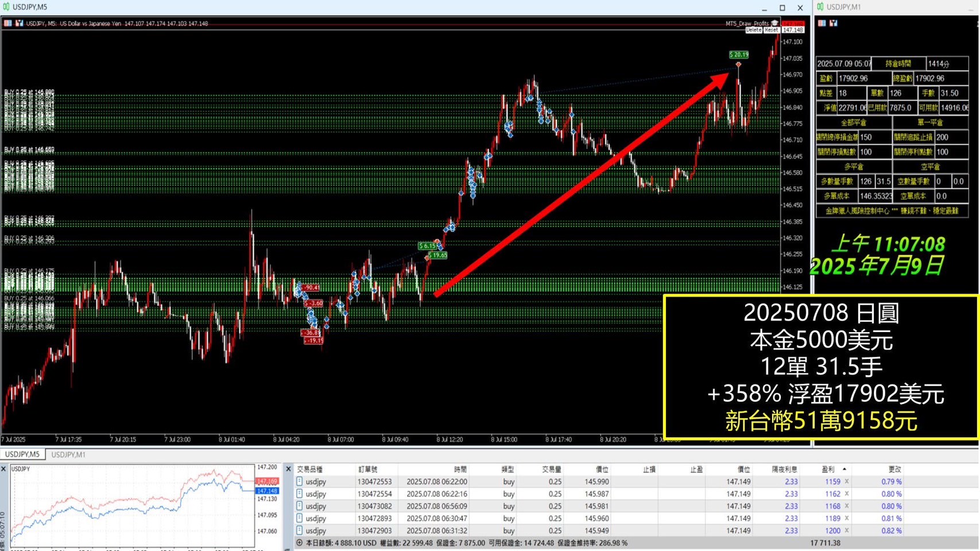Switch to the USDJPY,M1 chart tab

[x=68, y=454]
